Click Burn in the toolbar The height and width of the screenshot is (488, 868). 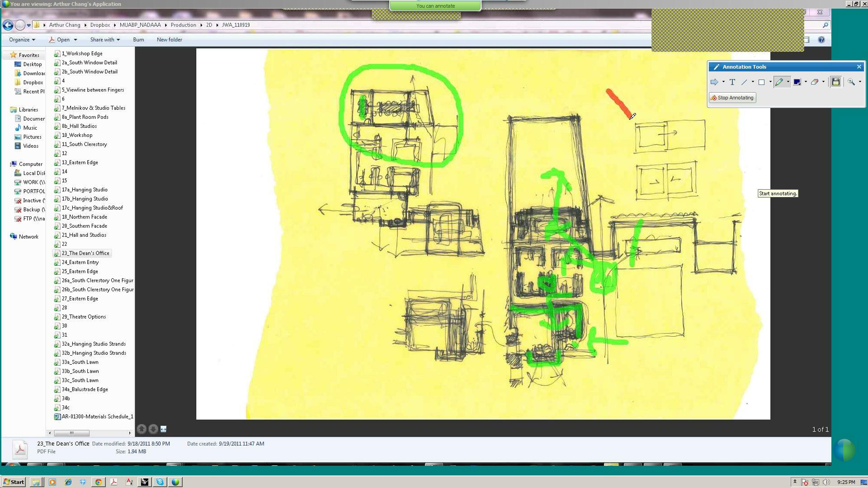(138, 40)
